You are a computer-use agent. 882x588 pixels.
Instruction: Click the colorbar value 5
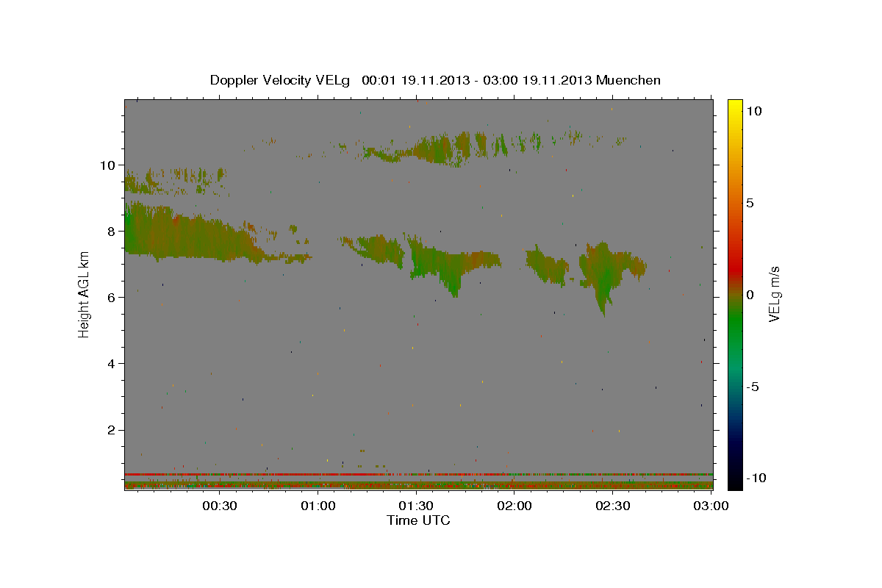(751, 202)
